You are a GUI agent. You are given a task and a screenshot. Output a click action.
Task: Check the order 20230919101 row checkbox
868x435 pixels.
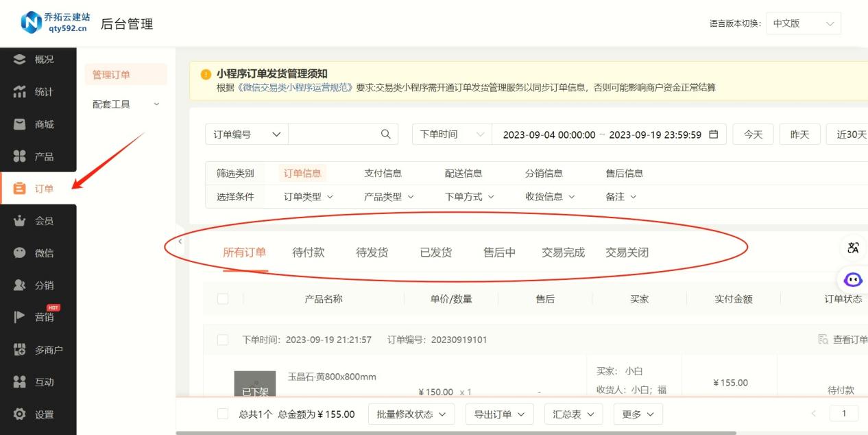[x=223, y=340]
